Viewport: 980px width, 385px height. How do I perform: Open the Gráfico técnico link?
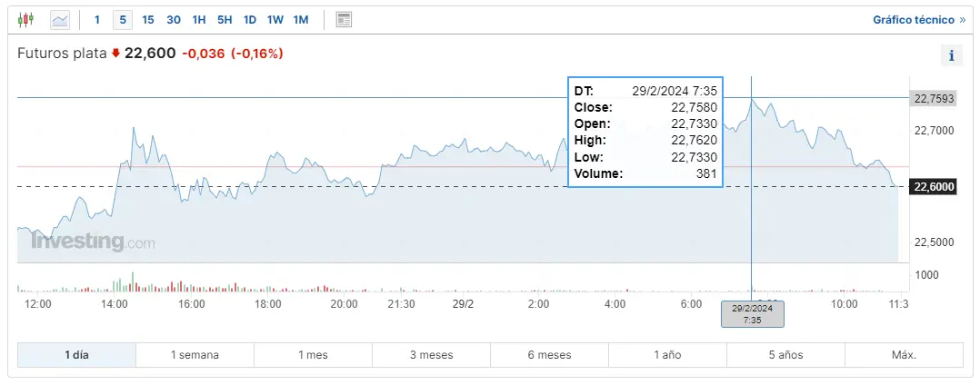click(919, 19)
